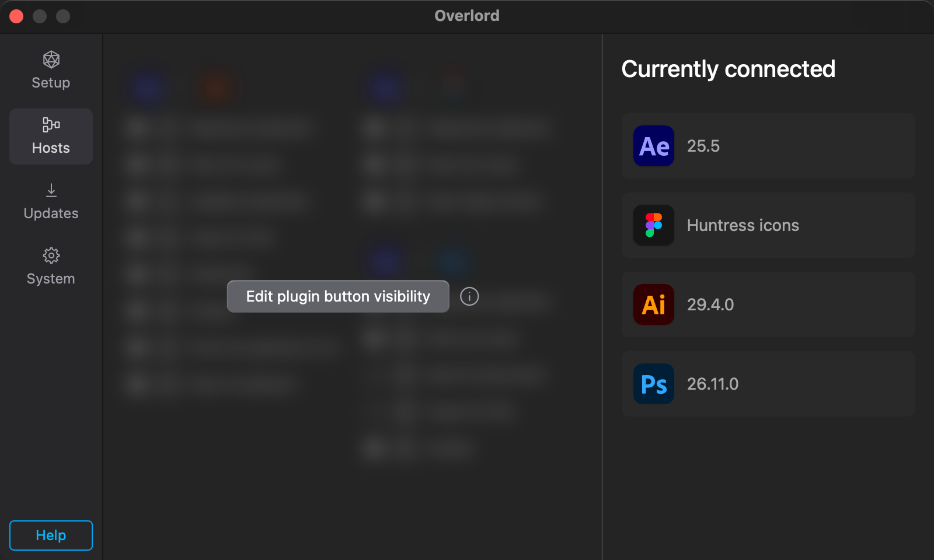
Task: Click the Currently connected heading
Action: click(x=728, y=69)
